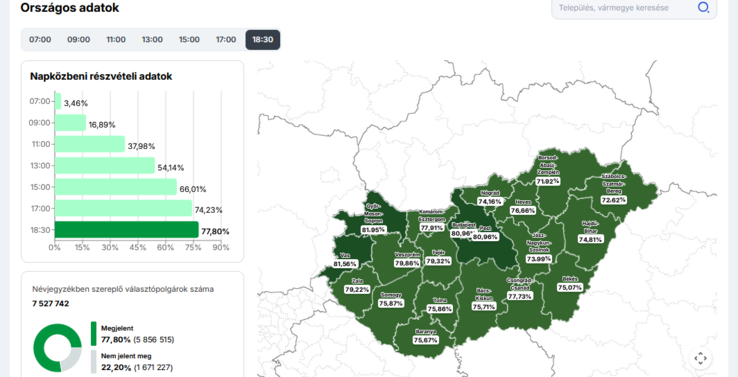
Task: Select Szabolcs-Szatmár-Bereg 72,62% label
Action: pos(614,200)
